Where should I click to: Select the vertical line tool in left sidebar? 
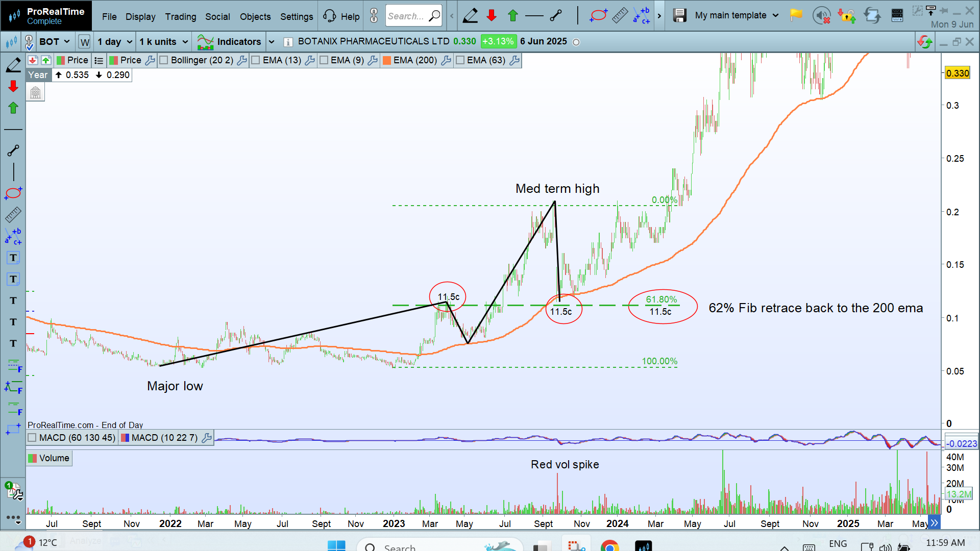[x=13, y=172]
